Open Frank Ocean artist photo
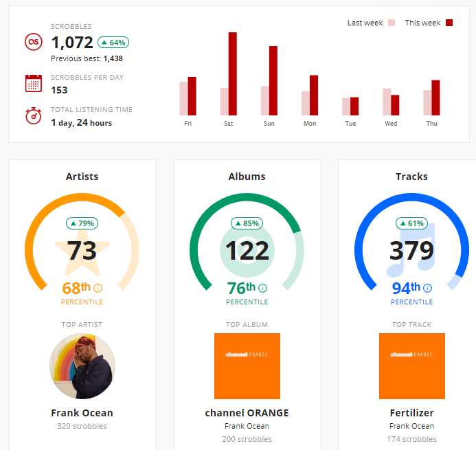The height and width of the screenshot is (450, 476). tap(82, 366)
